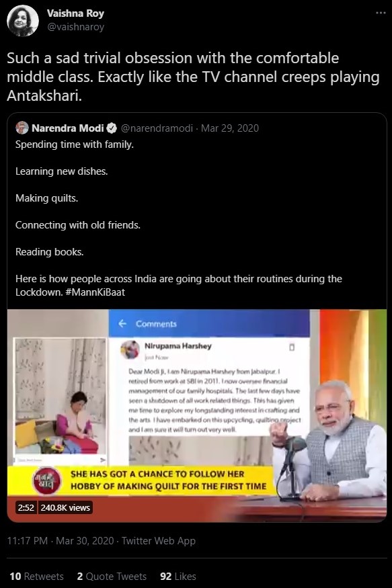This screenshot has height=588, width=392.
Task: Open the tweet's three-dot more options menu
Action: click(x=381, y=13)
